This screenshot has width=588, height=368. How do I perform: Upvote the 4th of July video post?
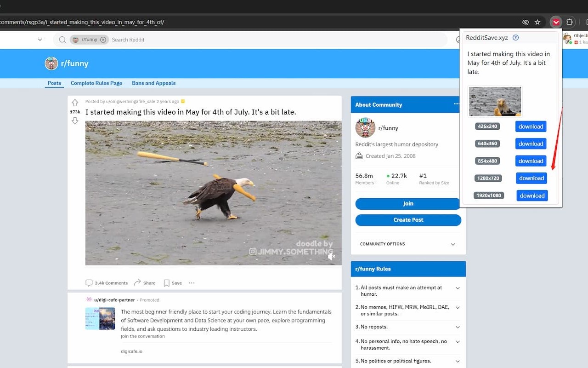(75, 103)
